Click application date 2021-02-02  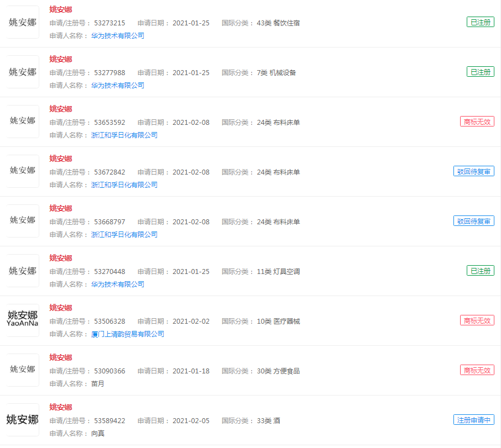(x=191, y=321)
